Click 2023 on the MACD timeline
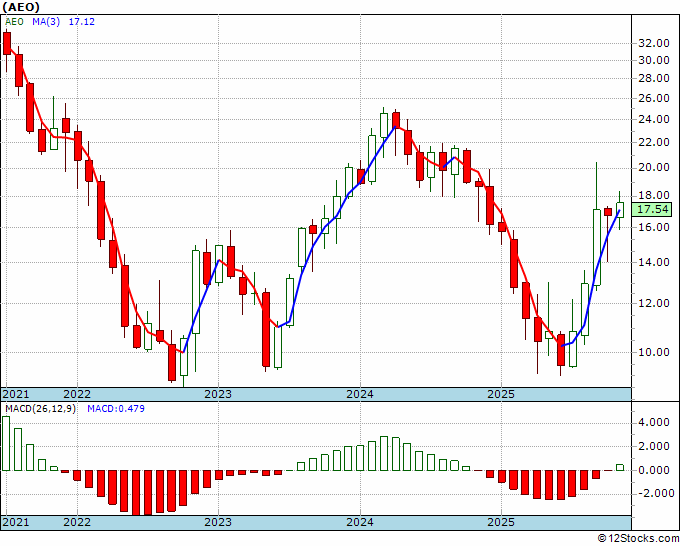Screen dimensions: 680x546 (x=218, y=522)
